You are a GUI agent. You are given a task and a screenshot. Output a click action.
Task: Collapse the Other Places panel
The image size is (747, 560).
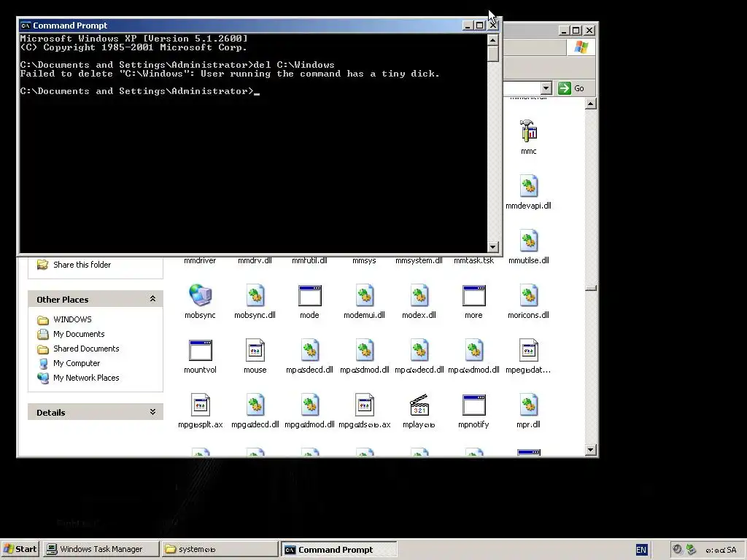(x=152, y=299)
